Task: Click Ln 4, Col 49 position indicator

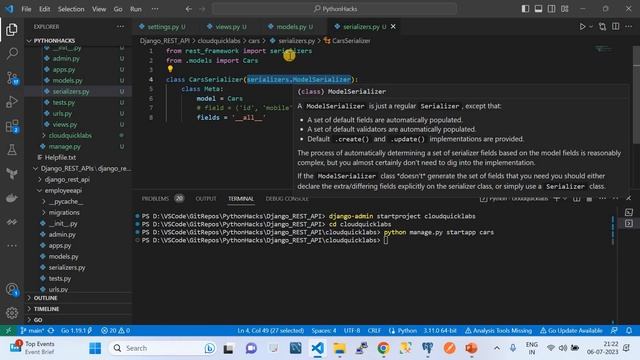Action: tap(271, 330)
